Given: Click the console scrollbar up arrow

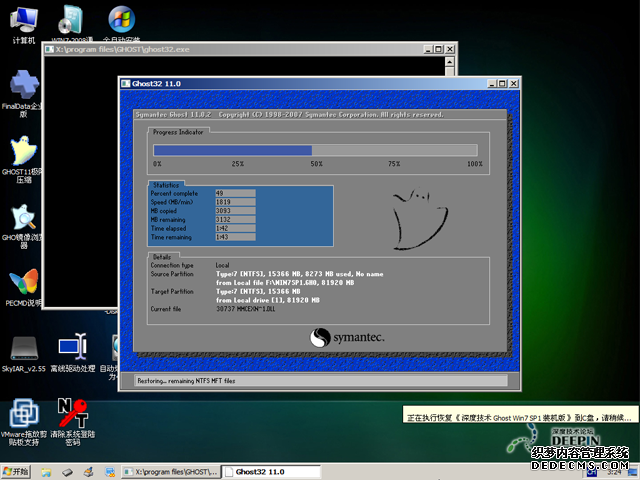Looking at the screenshot, I should [449, 62].
